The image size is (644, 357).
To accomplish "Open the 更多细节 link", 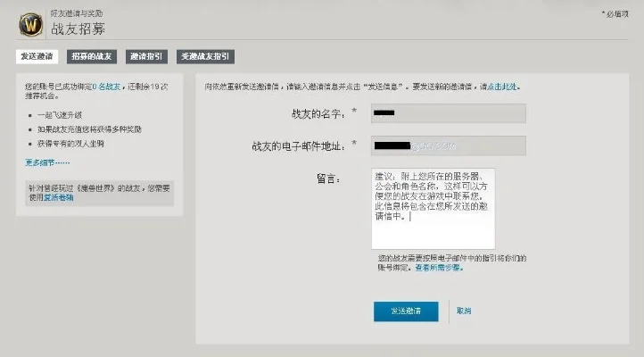I will tap(47, 162).
